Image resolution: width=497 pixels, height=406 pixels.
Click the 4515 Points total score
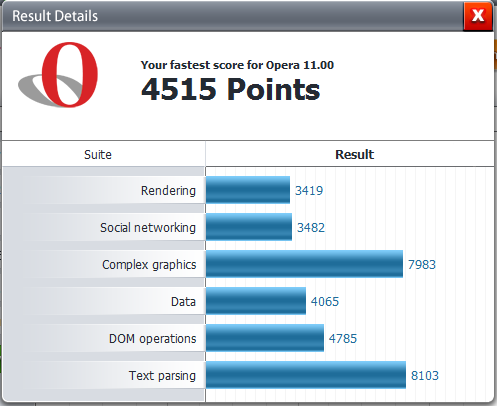pyautogui.click(x=230, y=89)
